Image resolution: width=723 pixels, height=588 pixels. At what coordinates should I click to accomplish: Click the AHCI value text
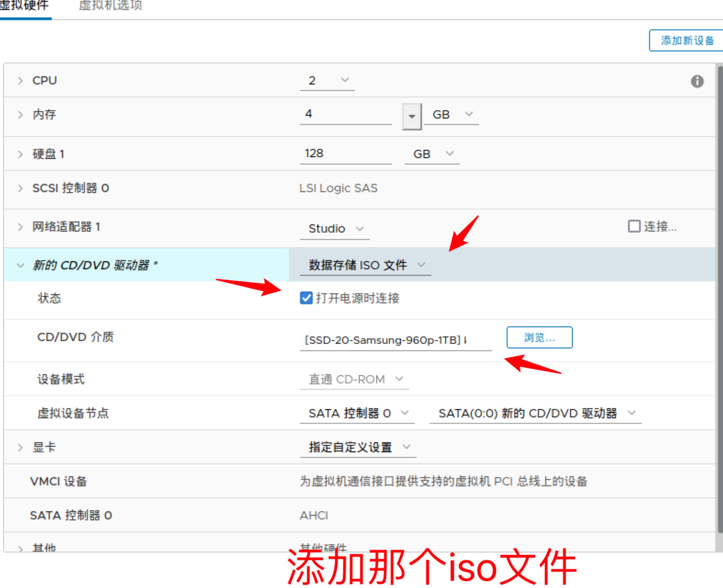314,516
